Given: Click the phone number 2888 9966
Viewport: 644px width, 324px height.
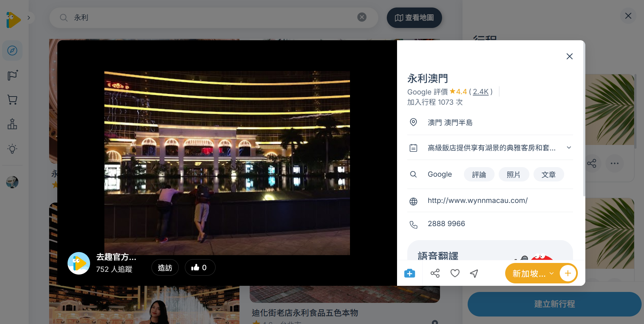Looking at the screenshot, I should [447, 224].
